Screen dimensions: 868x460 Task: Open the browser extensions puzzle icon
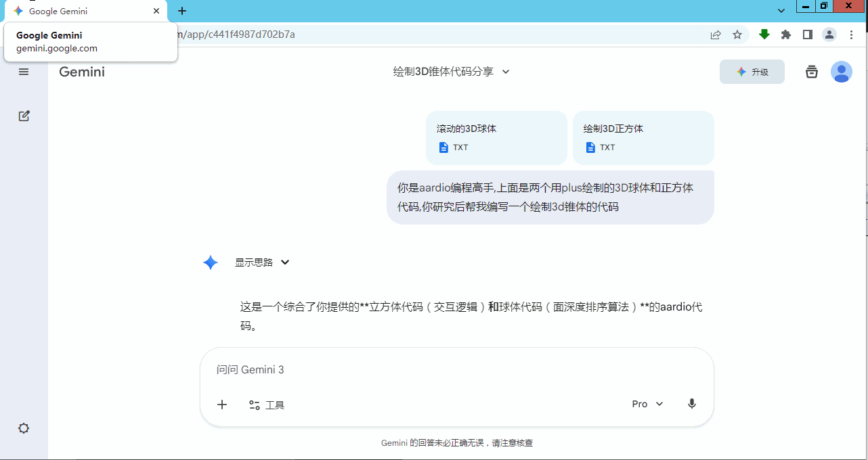click(785, 34)
